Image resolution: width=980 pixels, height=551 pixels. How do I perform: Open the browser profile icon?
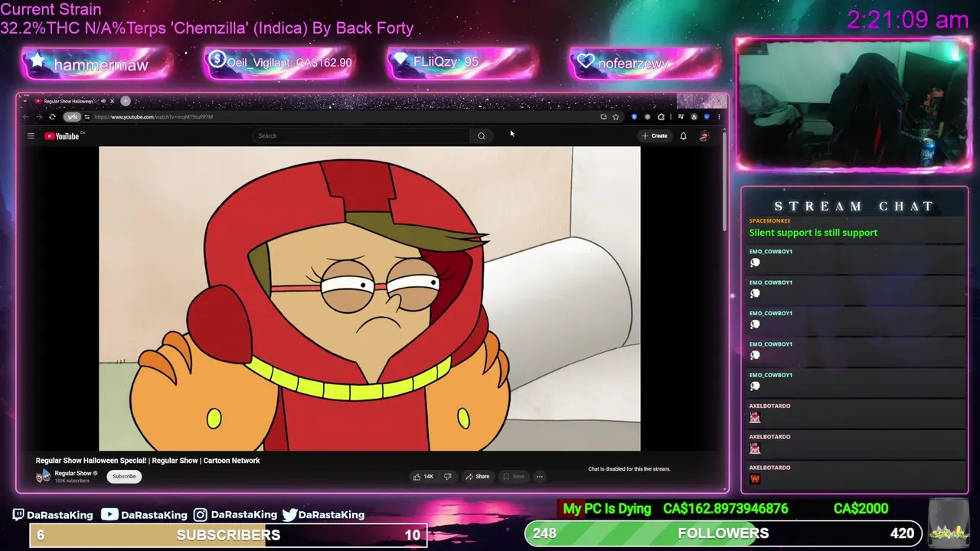click(x=694, y=116)
